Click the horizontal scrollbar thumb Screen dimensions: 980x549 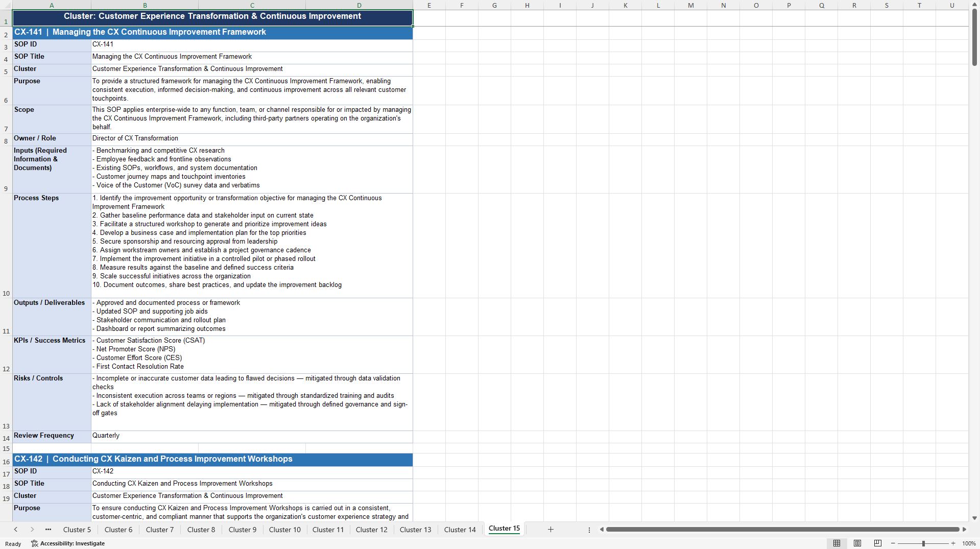(783, 530)
